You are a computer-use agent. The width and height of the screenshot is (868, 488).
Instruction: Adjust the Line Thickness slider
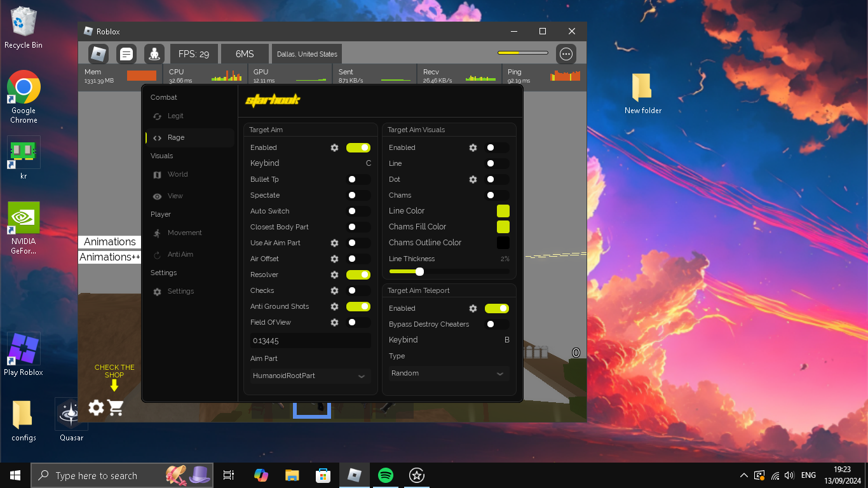pos(449,271)
